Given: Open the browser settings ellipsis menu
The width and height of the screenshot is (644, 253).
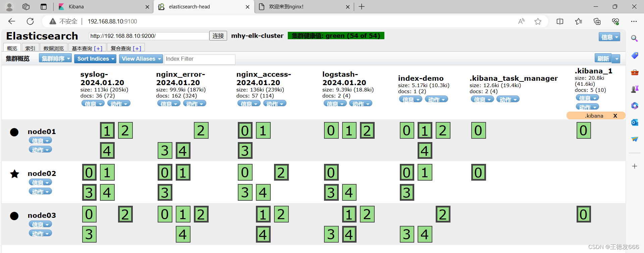Looking at the screenshot, I should coord(634,21).
